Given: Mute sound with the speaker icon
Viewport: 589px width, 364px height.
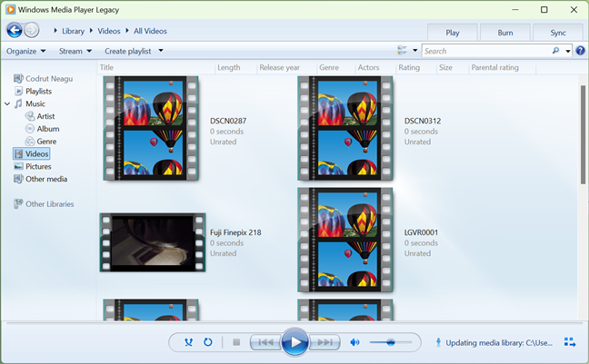Looking at the screenshot, I should pyautogui.click(x=354, y=342).
